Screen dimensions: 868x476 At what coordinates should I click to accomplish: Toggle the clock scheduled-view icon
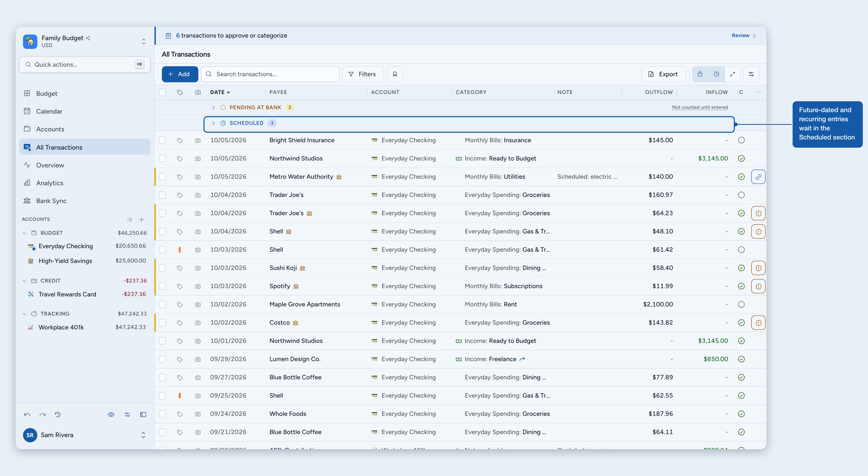716,74
